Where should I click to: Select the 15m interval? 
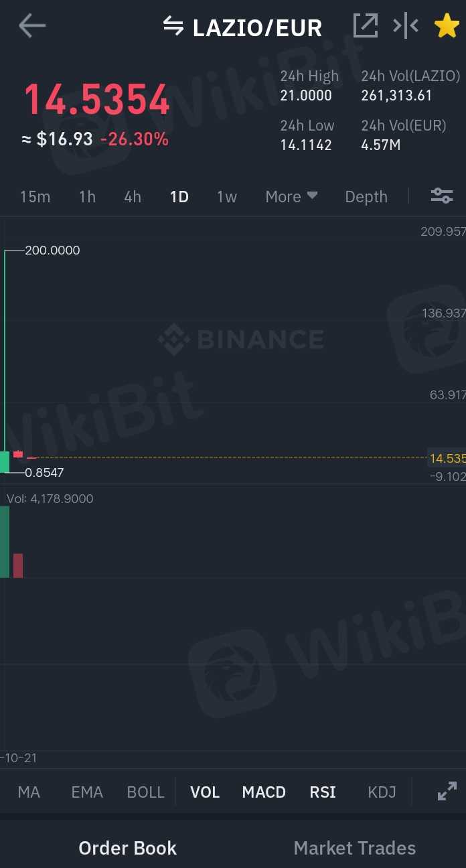point(35,196)
